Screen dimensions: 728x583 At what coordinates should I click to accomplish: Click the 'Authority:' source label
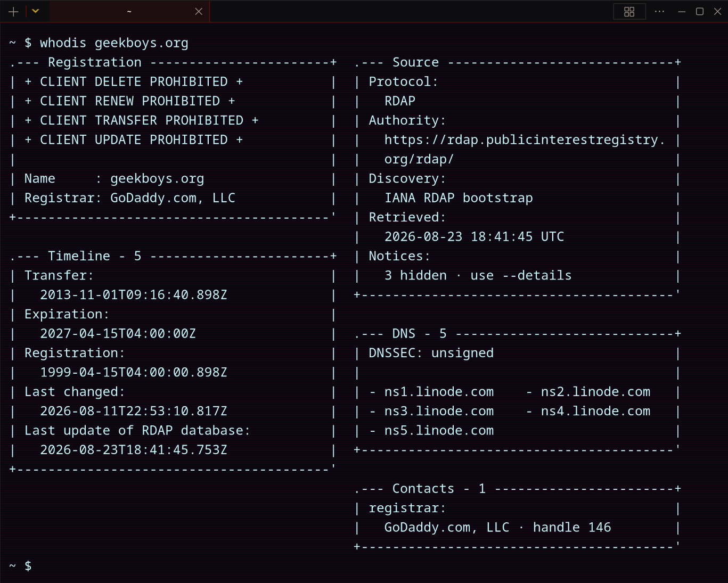pos(407,120)
